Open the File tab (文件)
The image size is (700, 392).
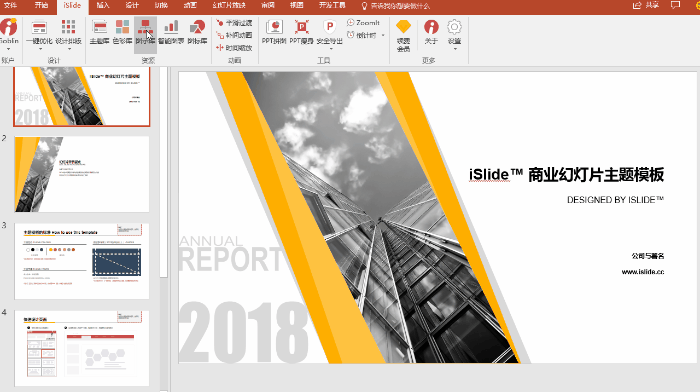10,5
